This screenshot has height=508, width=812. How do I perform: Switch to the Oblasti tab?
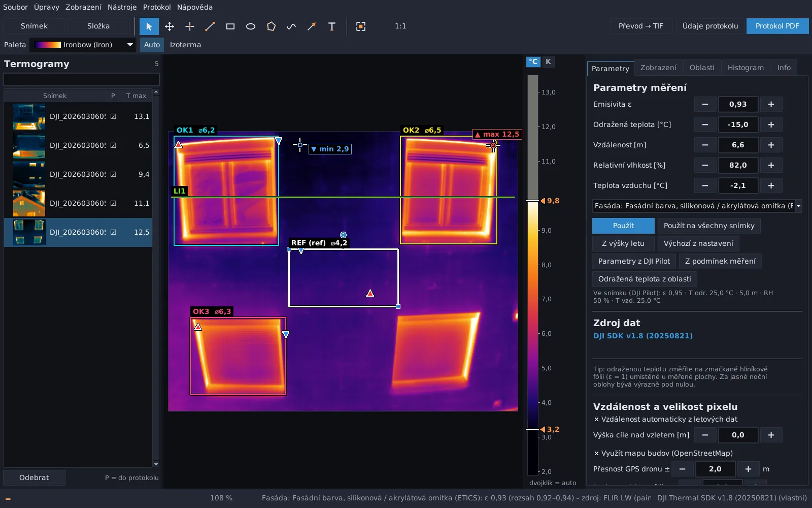702,68
